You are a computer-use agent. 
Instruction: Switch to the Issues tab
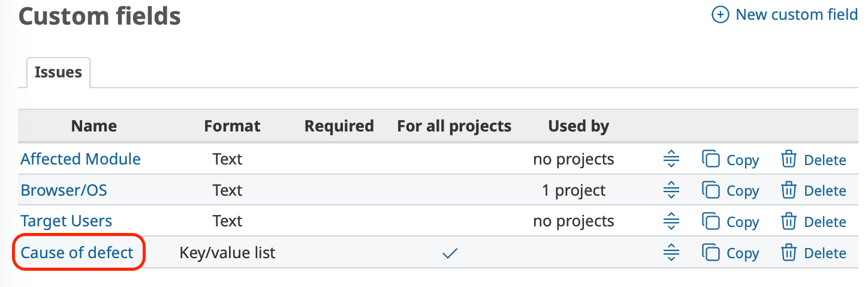click(58, 73)
